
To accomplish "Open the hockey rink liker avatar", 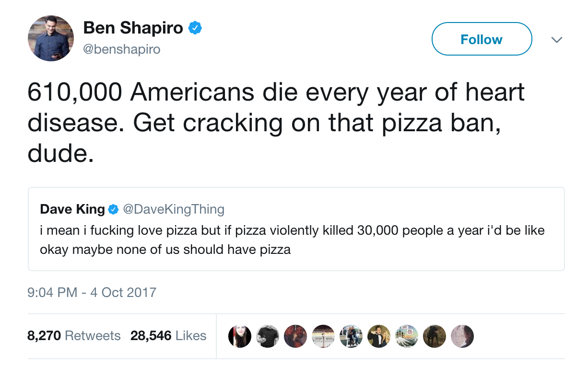I will point(323,336).
